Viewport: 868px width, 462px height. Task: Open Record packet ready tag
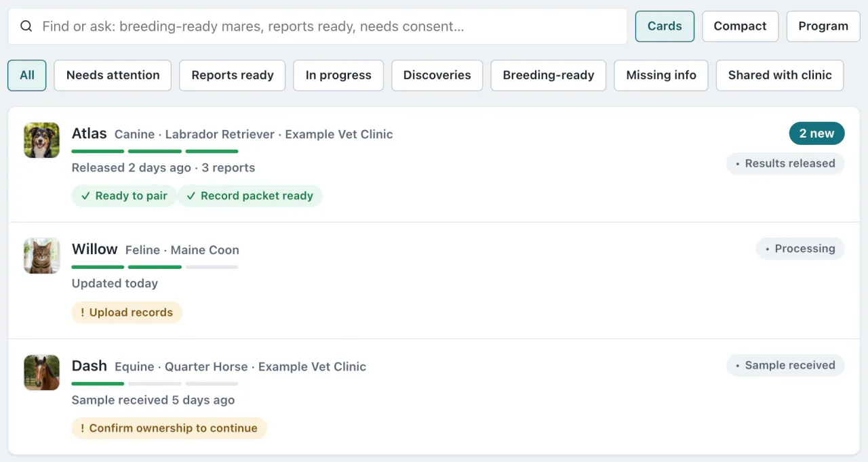250,196
